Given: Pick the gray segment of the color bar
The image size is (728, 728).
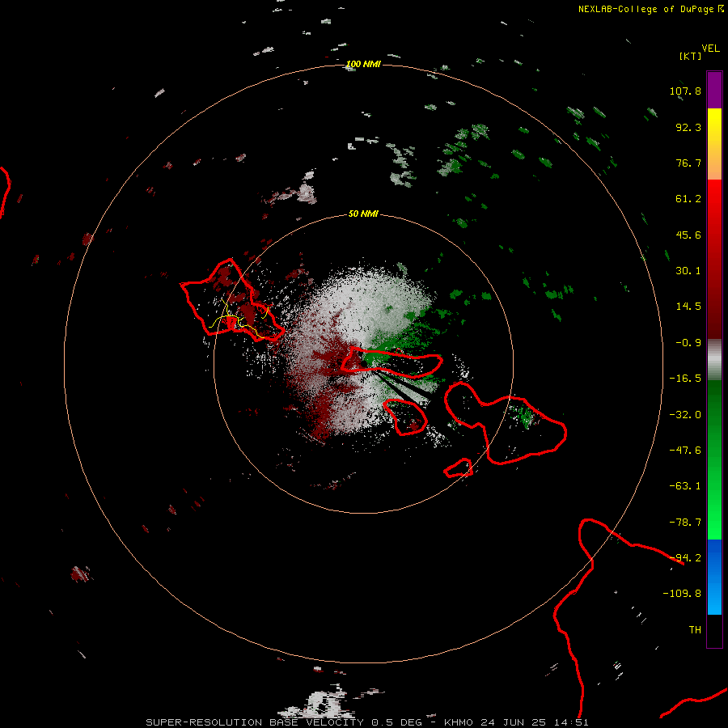Looking at the screenshot, I should click(714, 360).
